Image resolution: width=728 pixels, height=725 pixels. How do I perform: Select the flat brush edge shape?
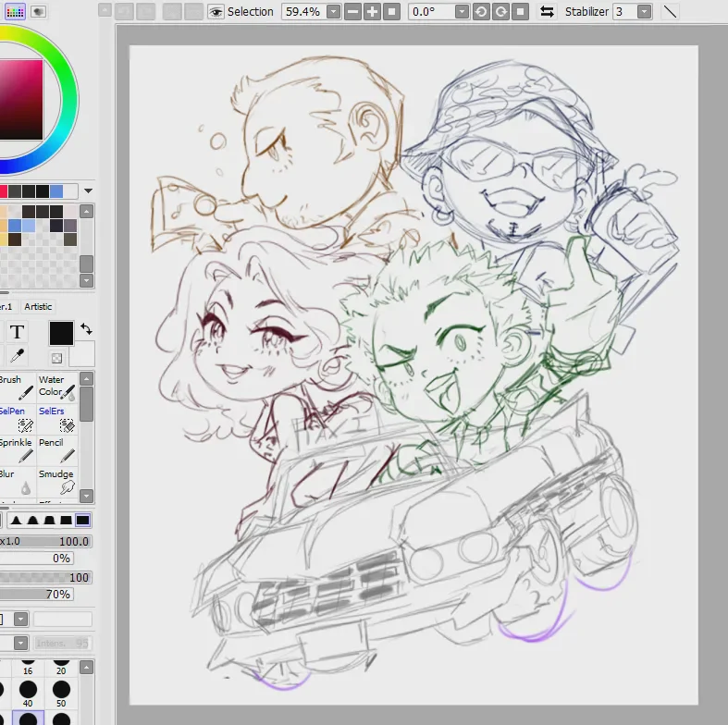point(83,521)
